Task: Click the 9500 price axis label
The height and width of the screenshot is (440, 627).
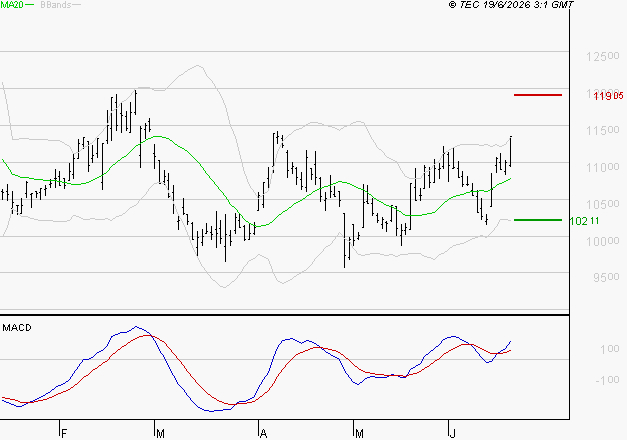Action: tap(607, 277)
